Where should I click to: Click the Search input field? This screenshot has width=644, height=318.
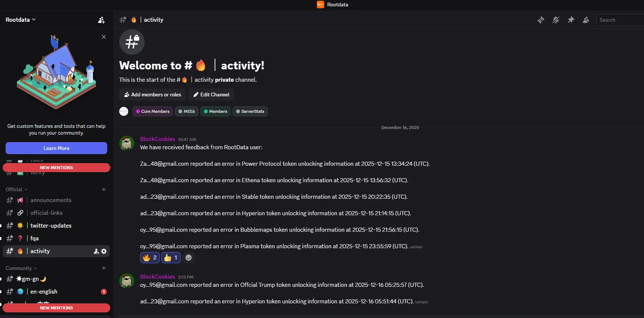pos(619,20)
